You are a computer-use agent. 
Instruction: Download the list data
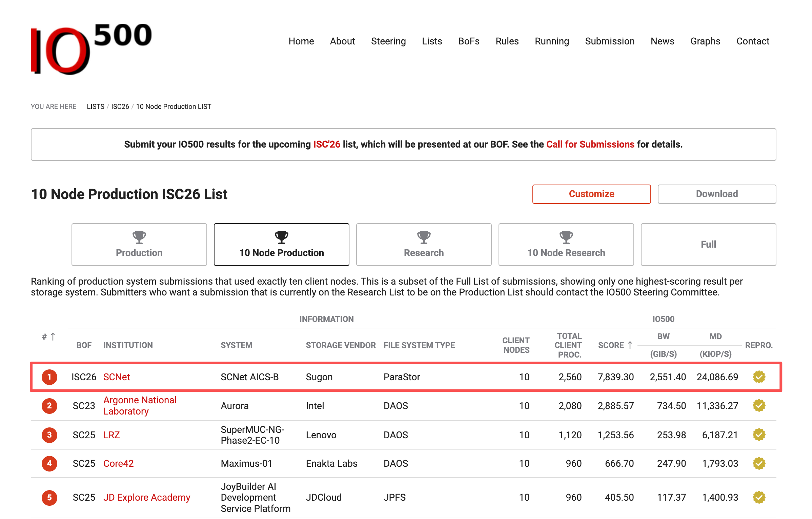tap(717, 194)
